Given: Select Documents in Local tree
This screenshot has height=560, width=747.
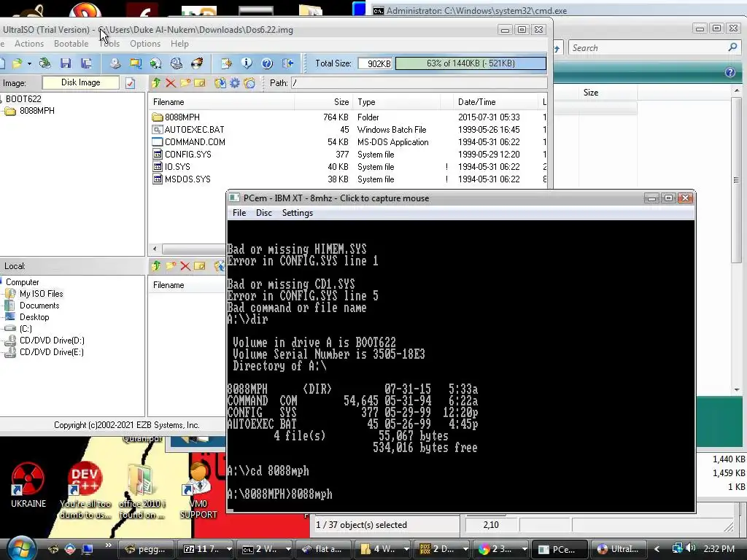Looking at the screenshot, I should [39, 306].
